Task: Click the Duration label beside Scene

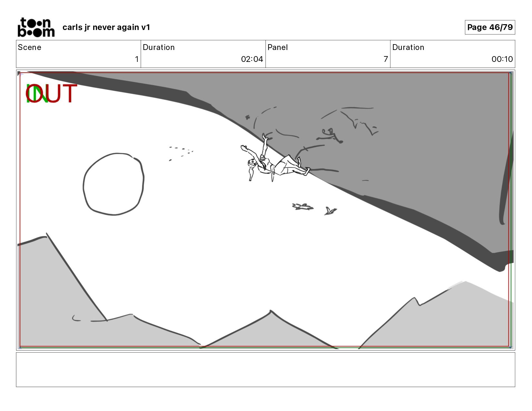Action: click(x=159, y=47)
